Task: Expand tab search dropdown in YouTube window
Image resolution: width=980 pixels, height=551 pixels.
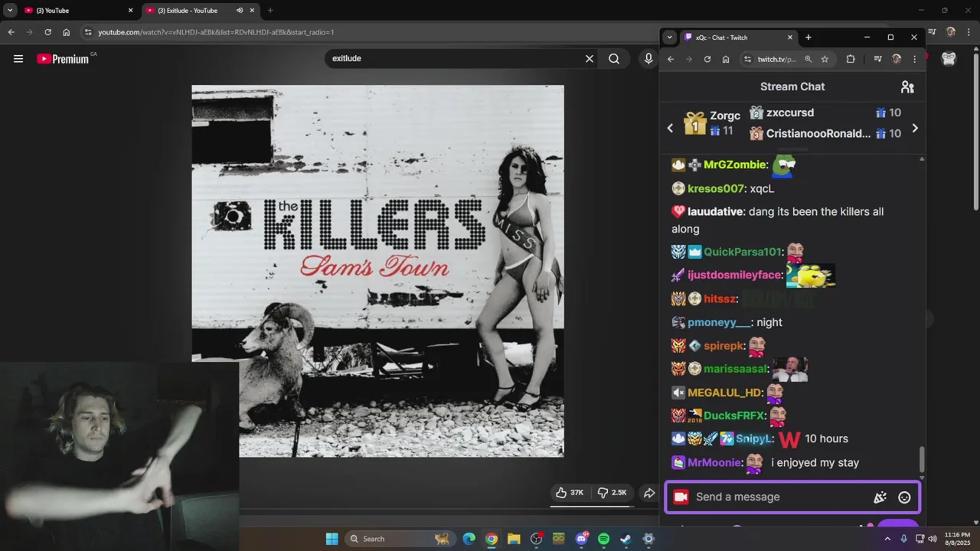Action: (x=10, y=11)
